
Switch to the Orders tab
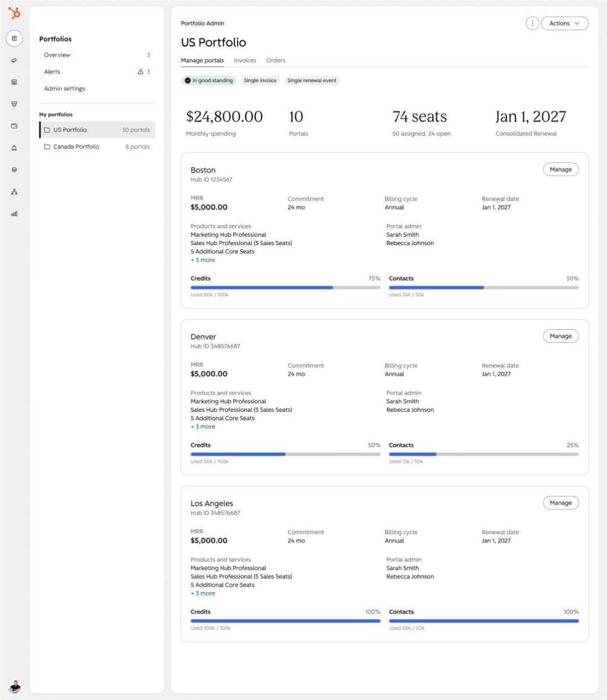click(276, 61)
